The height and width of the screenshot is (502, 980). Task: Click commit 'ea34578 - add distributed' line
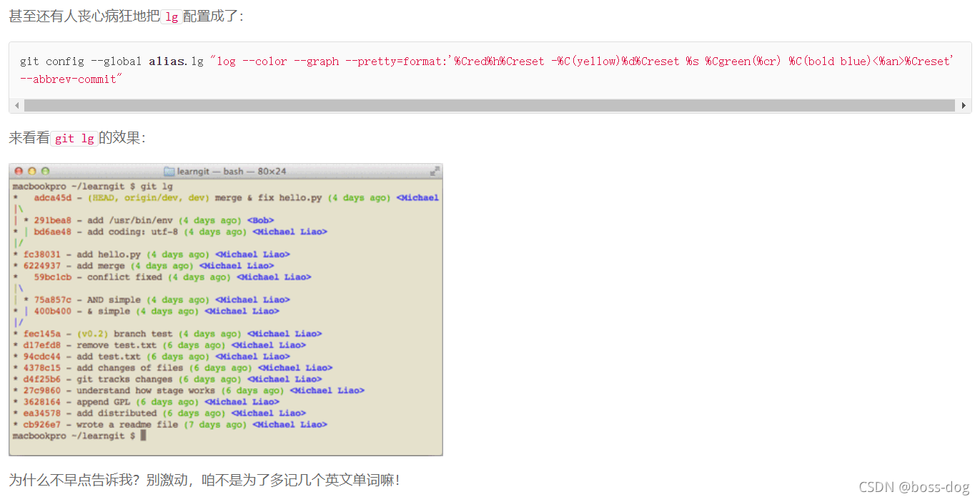[x=159, y=413]
